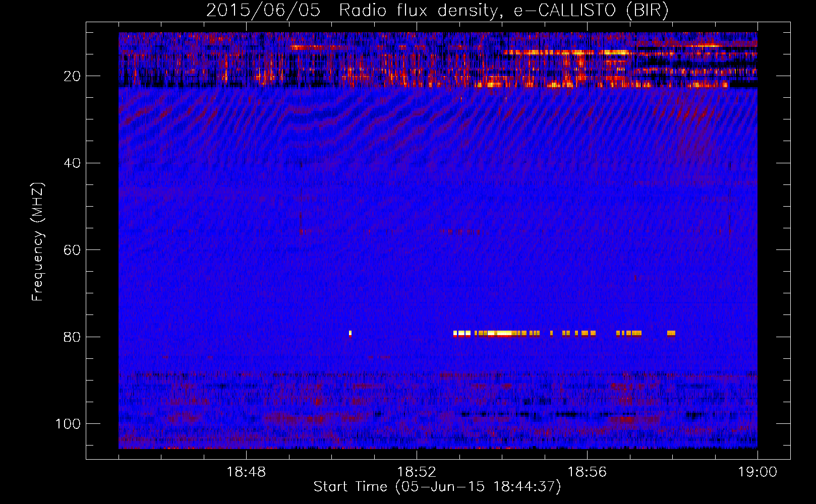Click the isolated 80 MHz spike near 18:50
The height and width of the screenshot is (504, 816).
tap(350, 333)
